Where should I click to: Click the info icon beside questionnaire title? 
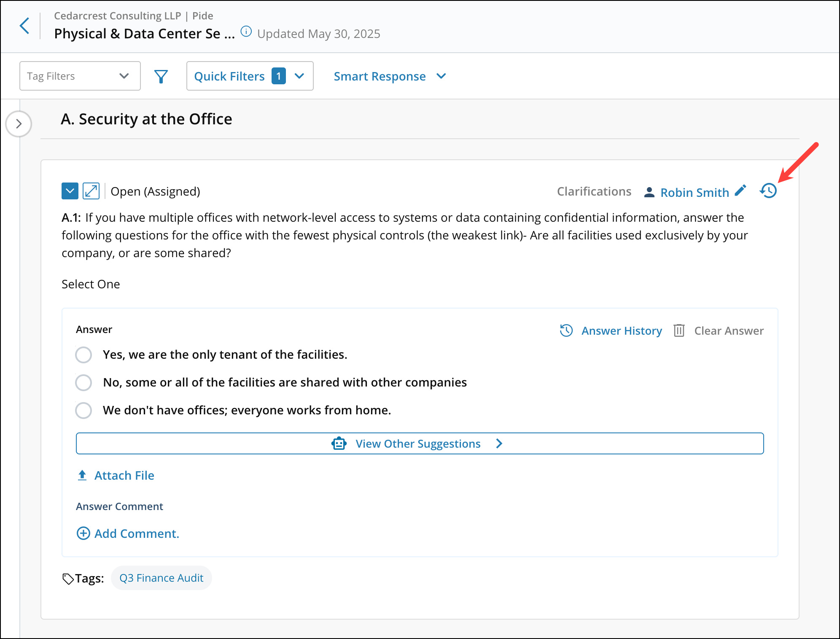tap(246, 32)
